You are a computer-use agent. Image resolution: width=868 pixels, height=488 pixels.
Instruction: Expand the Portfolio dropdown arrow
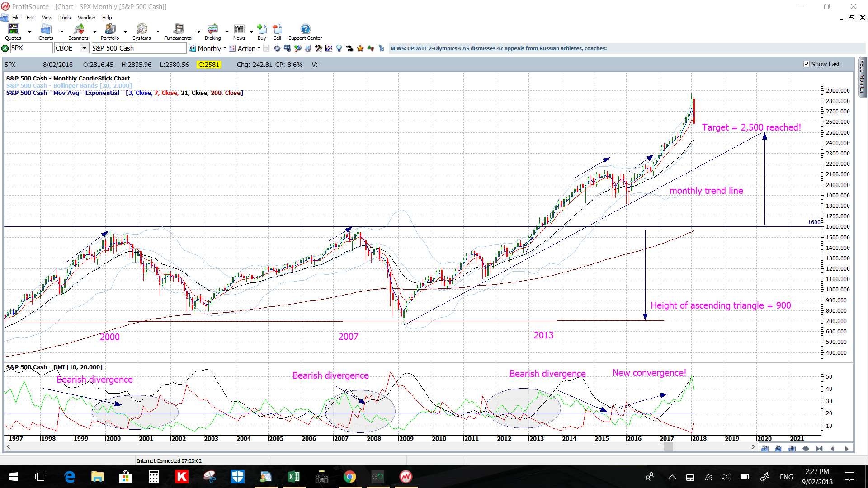125,32
